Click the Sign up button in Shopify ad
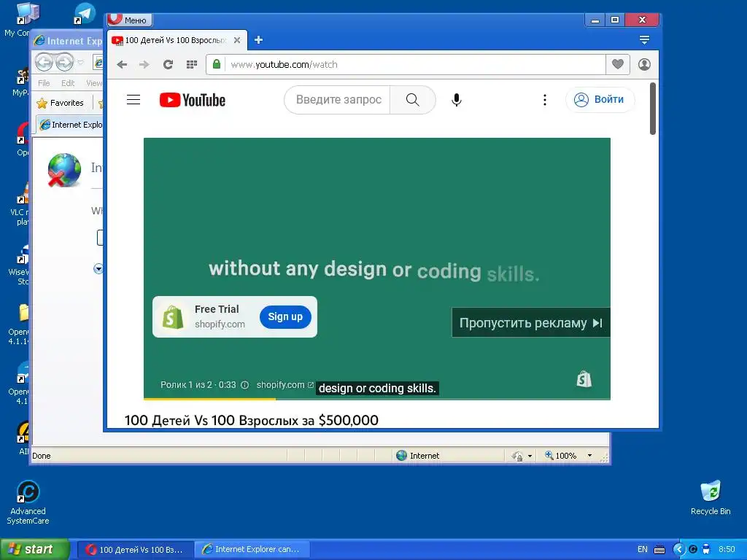Viewport: 747px width, 560px height. point(285,316)
